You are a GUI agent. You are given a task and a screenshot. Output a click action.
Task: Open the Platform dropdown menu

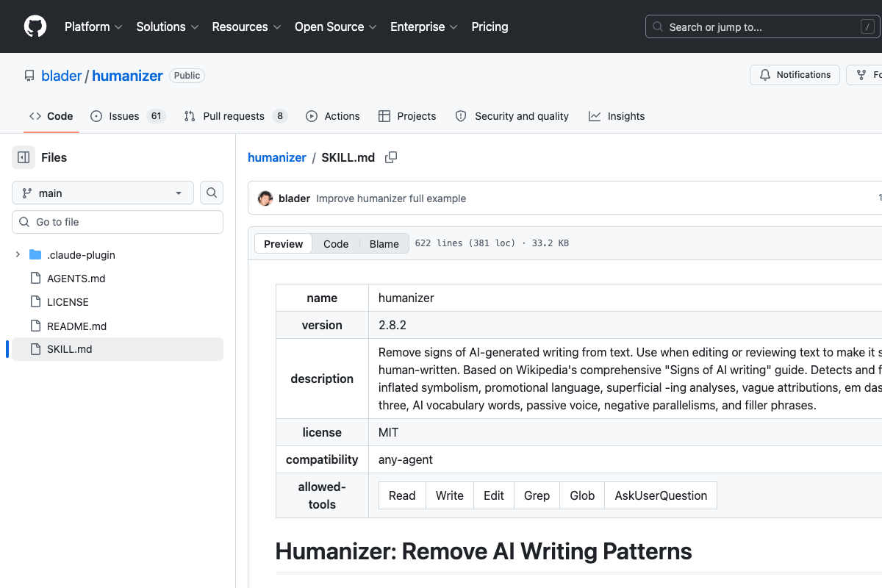pyautogui.click(x=93, y=26)
